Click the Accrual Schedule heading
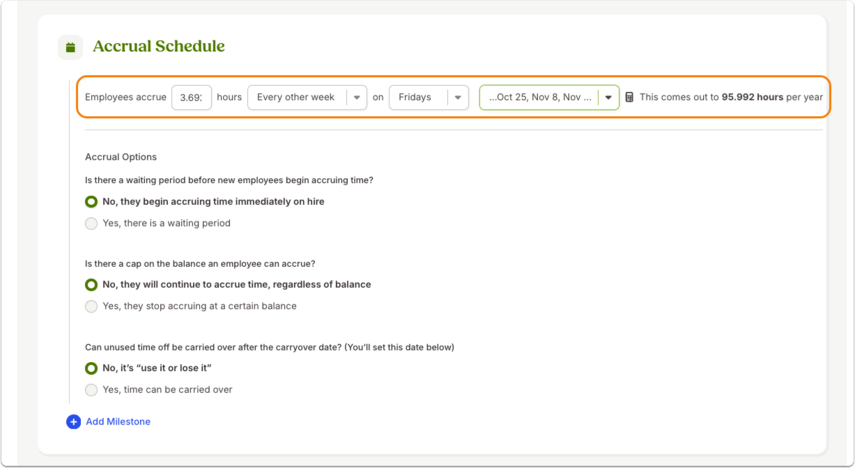The image size is (855, 468). [x=159, y=46]
